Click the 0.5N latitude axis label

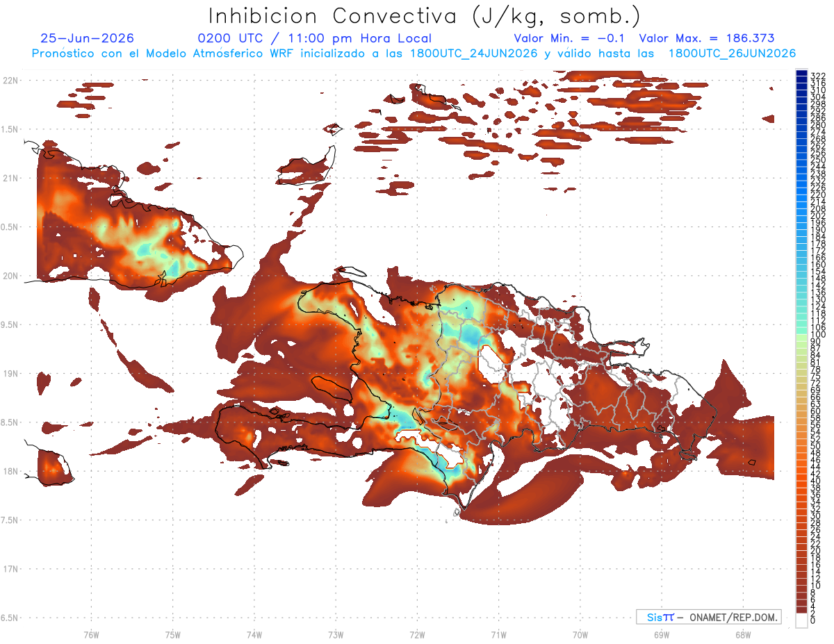pyautogui.click(x=10, y=227)
